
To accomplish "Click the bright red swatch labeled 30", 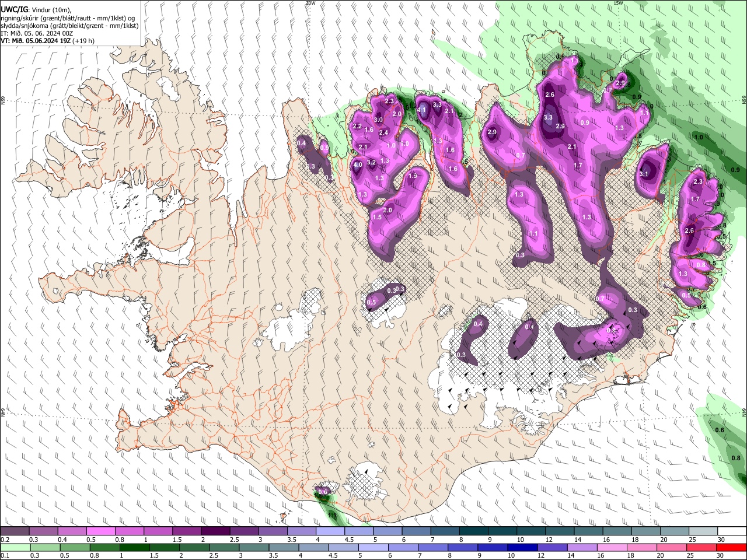I will [732, 547].
